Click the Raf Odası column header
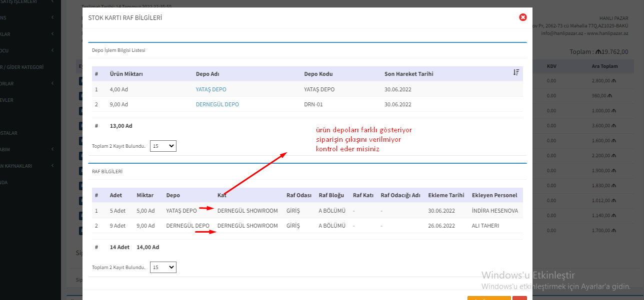Screen dimensions: 644x300 pos(298,195)
